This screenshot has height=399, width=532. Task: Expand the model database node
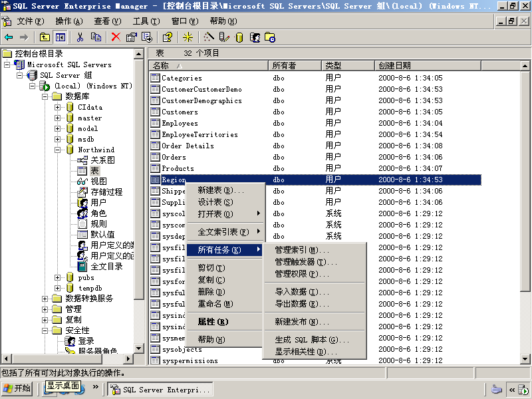(x=57, y=128)
